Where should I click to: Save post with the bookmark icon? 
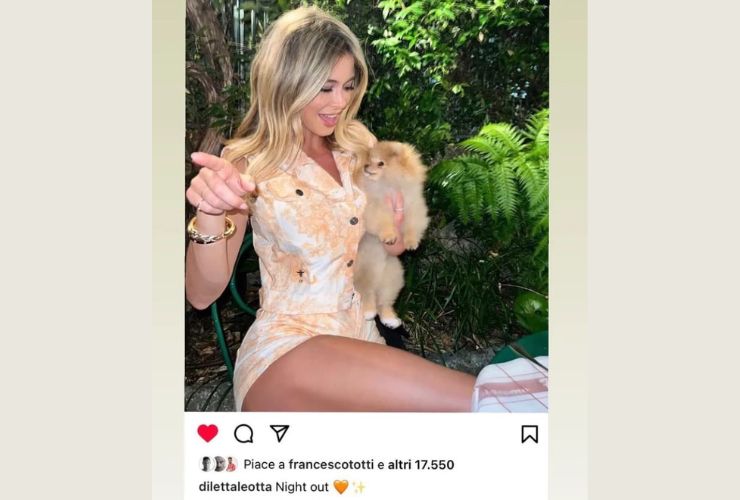530,434
